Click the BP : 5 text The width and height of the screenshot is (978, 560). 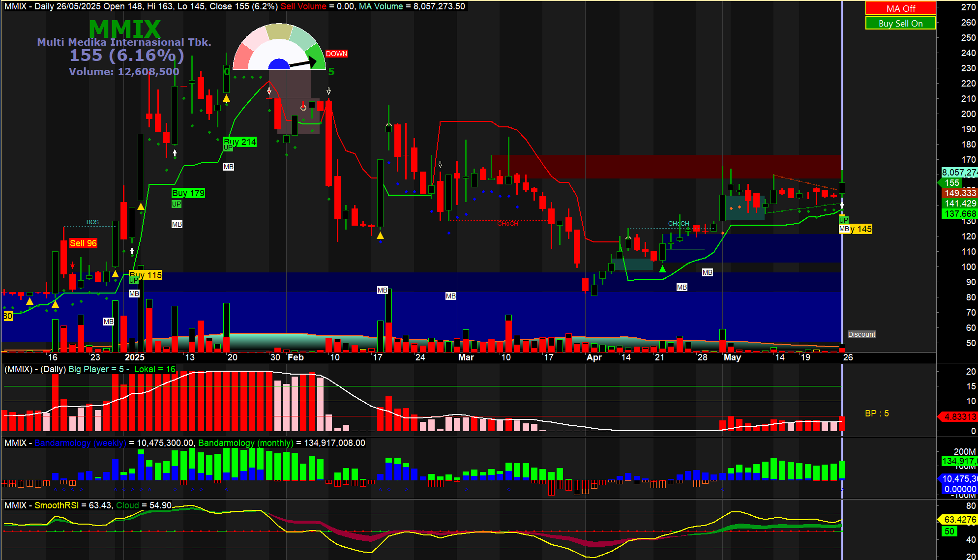pyautogui.click(x=877, y=413)
